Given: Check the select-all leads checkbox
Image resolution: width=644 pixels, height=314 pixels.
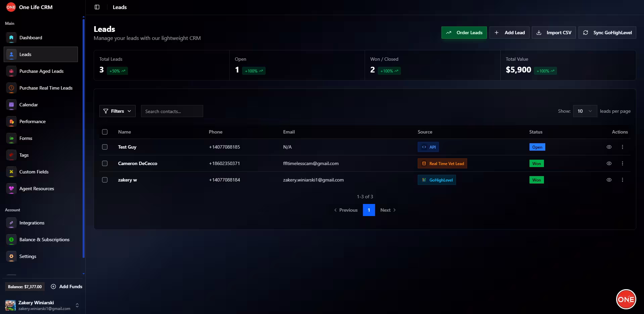Looking at the screenshot, I should point(105,132).
